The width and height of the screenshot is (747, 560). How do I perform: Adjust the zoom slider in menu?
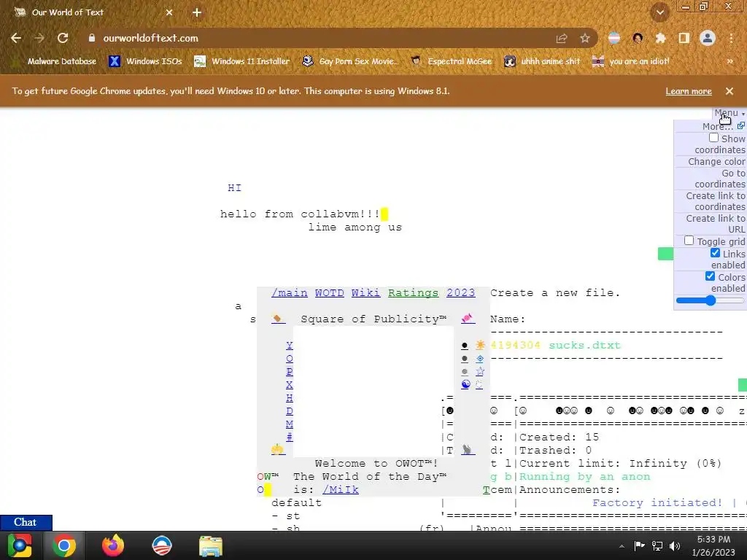pos(709,300)
